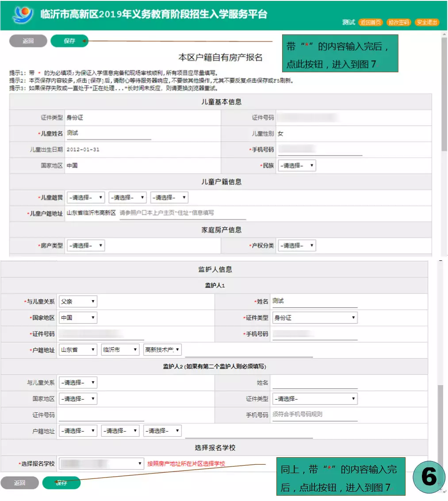Focus the child's 手机号码 input field
The height and width of the screenshot is (501, 448).
tap(320, 150)
